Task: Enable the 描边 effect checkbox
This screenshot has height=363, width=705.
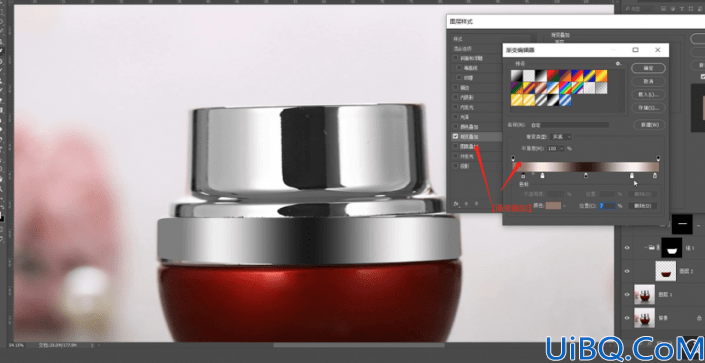Action: click(455, 87)
